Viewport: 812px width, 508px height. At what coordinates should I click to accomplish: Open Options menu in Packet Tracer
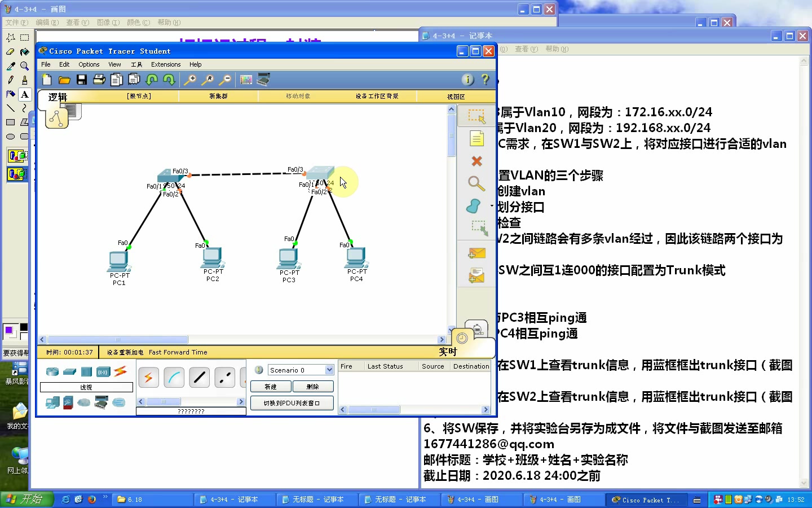(89, 64)
